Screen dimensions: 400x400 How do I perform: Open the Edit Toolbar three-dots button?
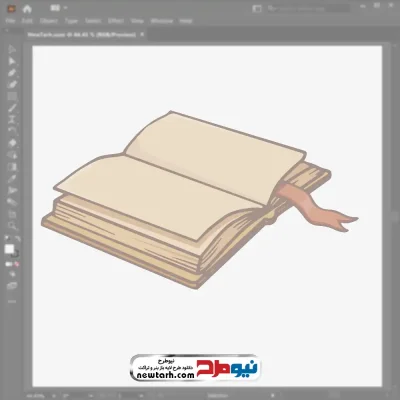[12, 302]
